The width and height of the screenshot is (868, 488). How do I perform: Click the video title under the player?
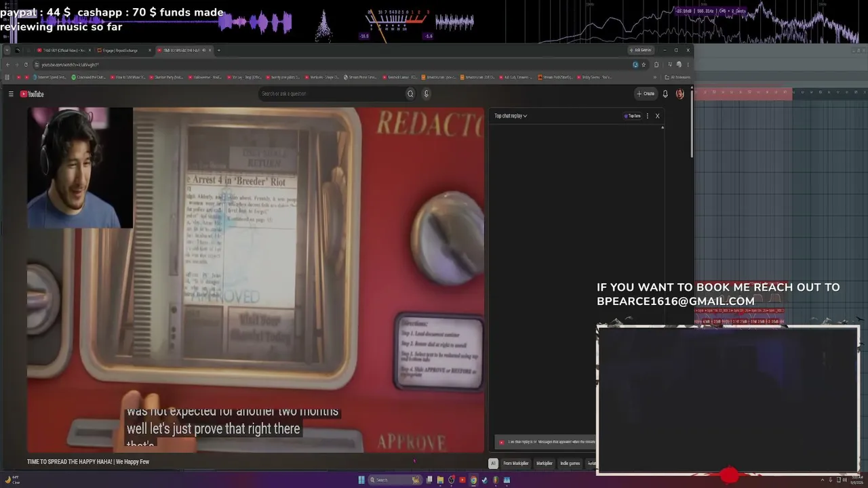click(88, 462)
